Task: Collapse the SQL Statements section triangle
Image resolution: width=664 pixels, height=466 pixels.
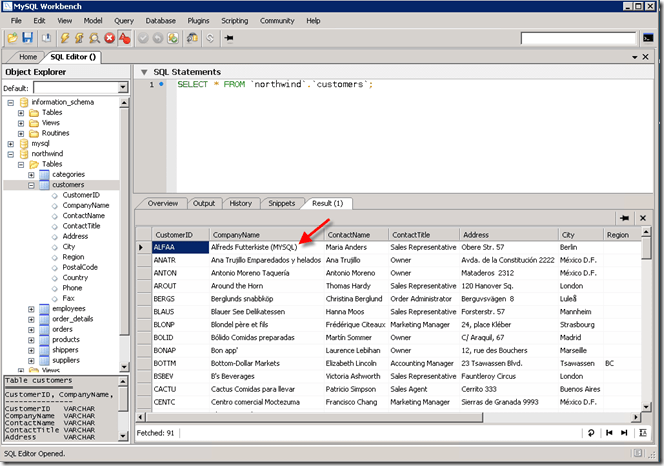Action: coord(143,72)
